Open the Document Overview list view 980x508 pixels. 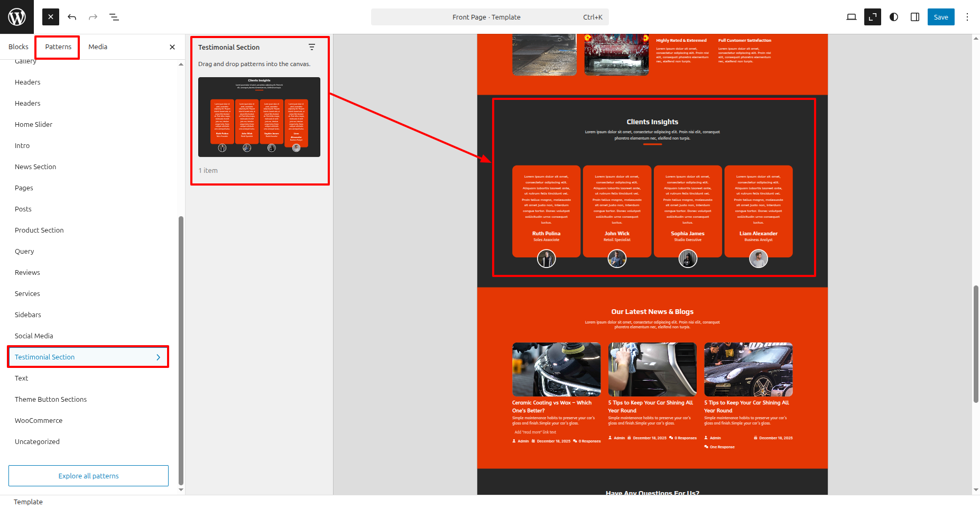pos(114,17)
